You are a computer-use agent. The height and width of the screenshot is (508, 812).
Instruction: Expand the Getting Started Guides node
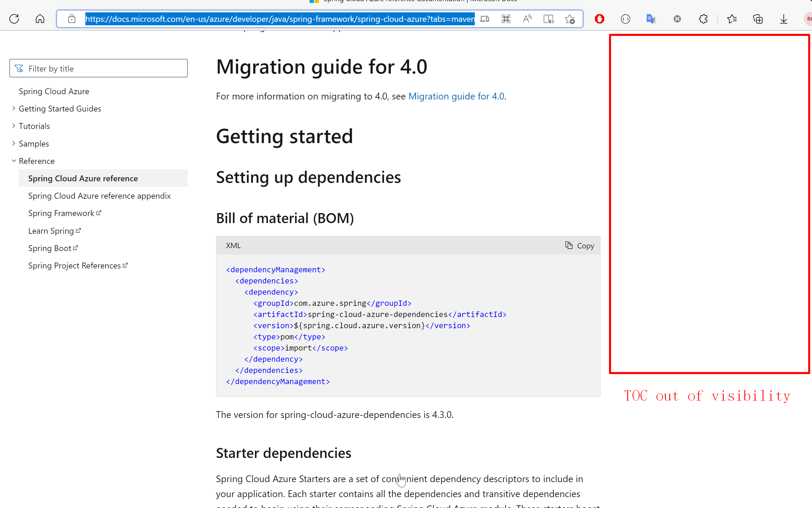[x=14, y=109]
